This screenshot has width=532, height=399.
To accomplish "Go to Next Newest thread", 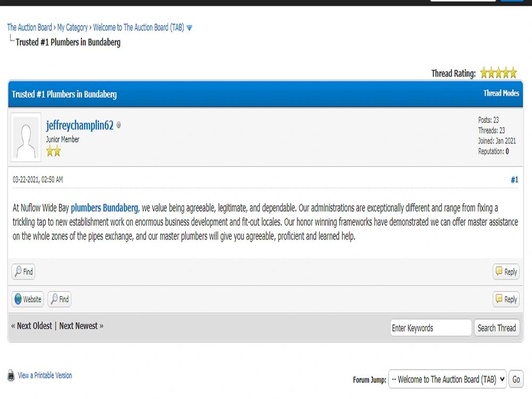I will [x=78, y=326].
